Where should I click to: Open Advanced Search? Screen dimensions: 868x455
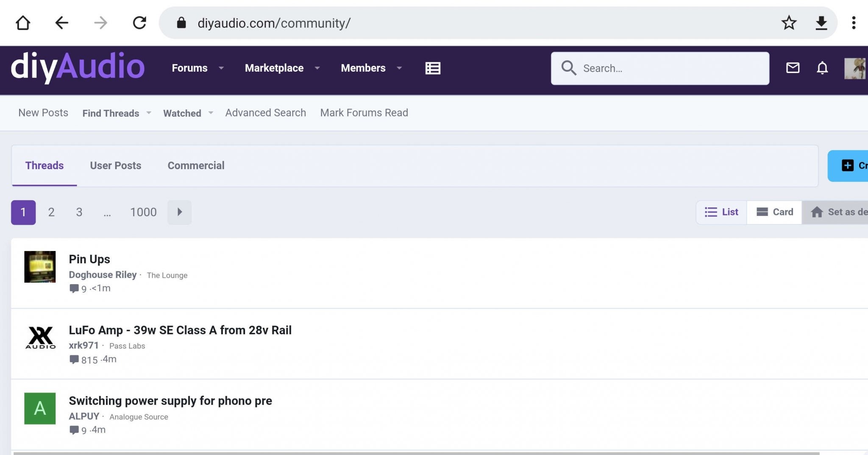click(x=266, y=113)
